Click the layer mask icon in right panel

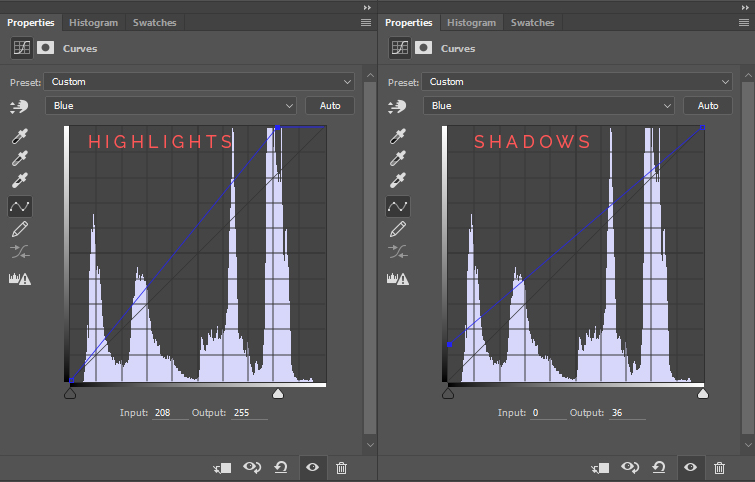[424, 48]
